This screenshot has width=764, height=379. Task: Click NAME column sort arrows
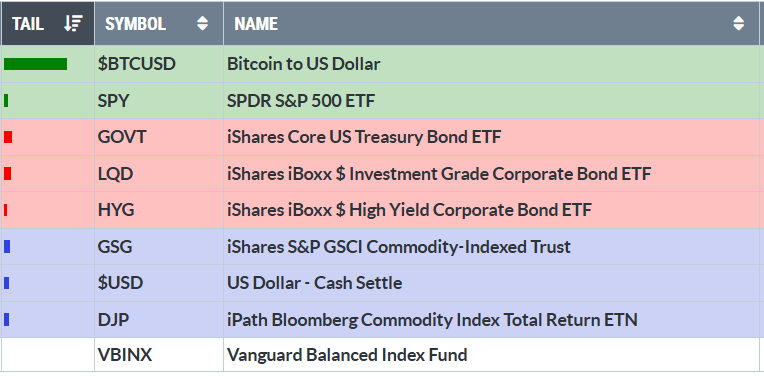point(739,23)
